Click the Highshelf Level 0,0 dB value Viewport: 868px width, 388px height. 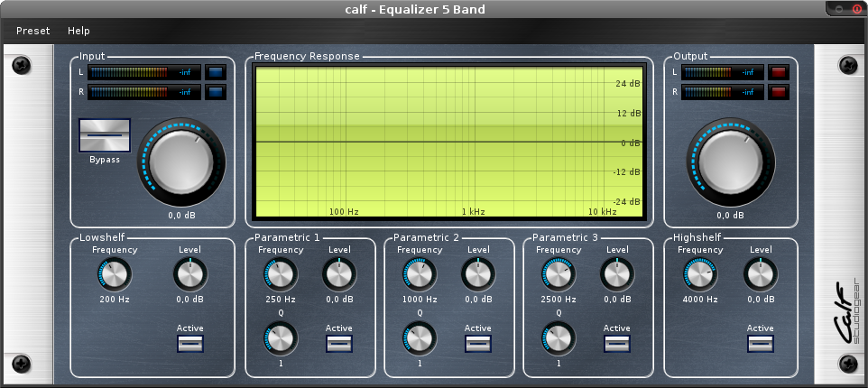pos(761,300)
